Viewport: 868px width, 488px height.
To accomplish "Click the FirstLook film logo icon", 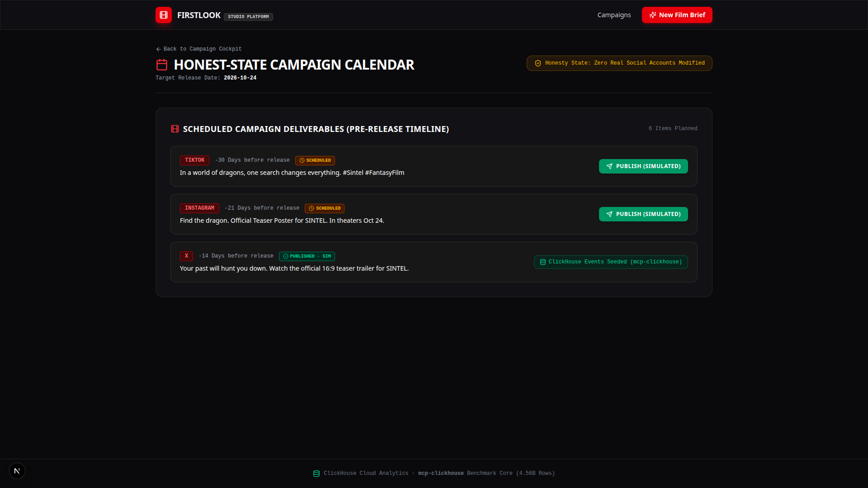I will [x=164, y=15].
